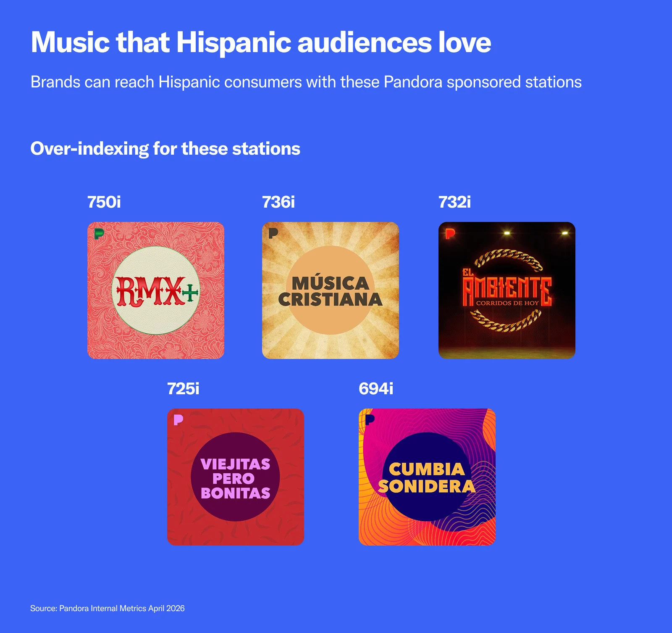672x633 pixels.
Task: Click the 694i index value
Action: 376,389
